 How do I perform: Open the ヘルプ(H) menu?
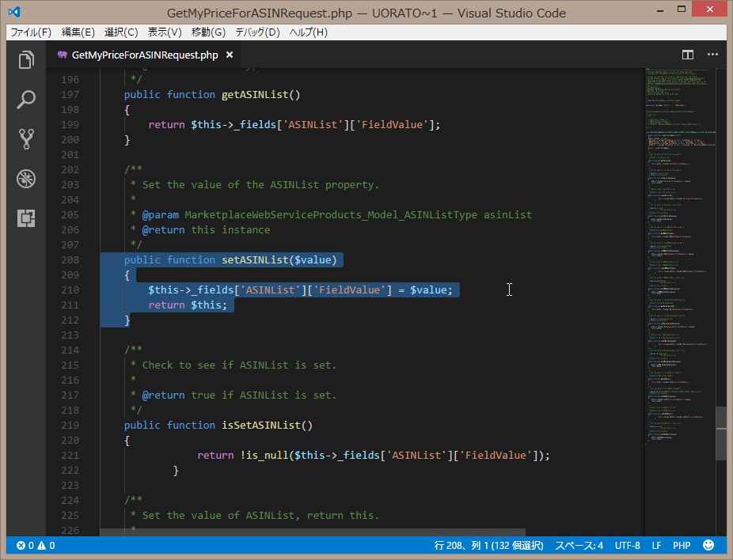pyautogui.click(x=309, y=32)
